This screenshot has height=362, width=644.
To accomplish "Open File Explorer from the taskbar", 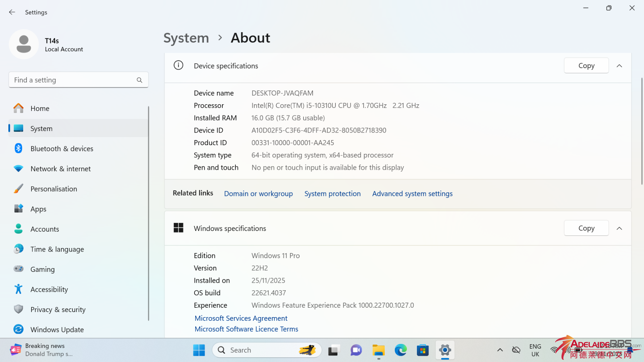I will point(379,350).
